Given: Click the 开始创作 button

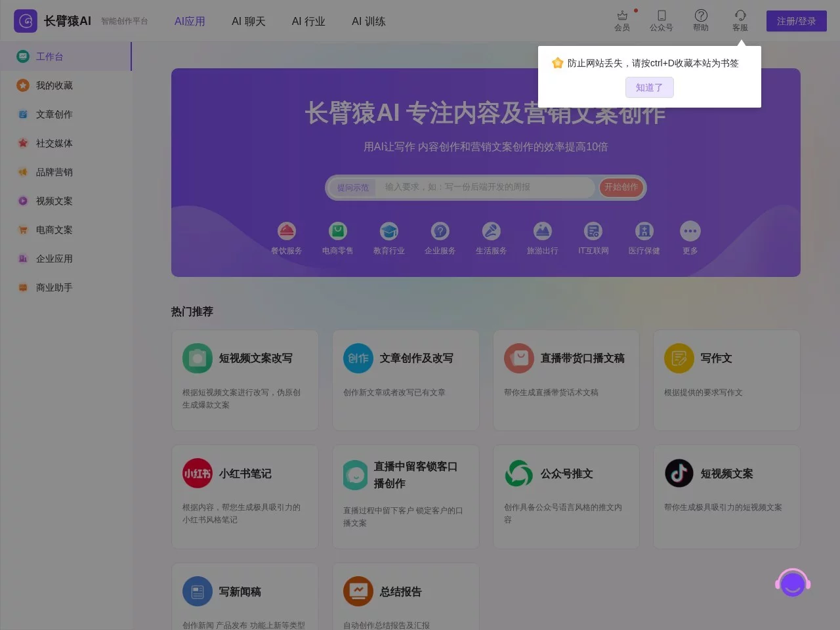Looking at the screenshot, I should (621, 187).
